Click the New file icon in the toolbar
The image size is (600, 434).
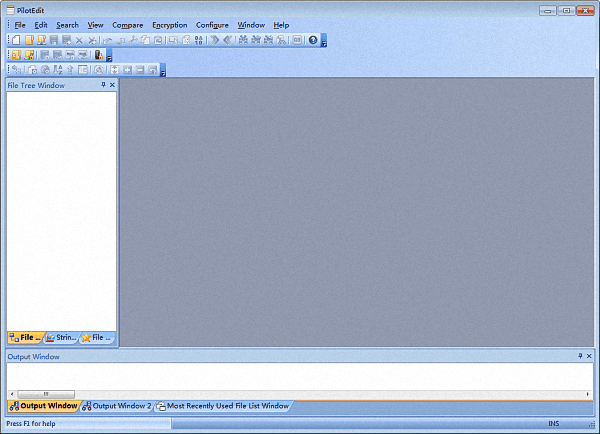17,40
